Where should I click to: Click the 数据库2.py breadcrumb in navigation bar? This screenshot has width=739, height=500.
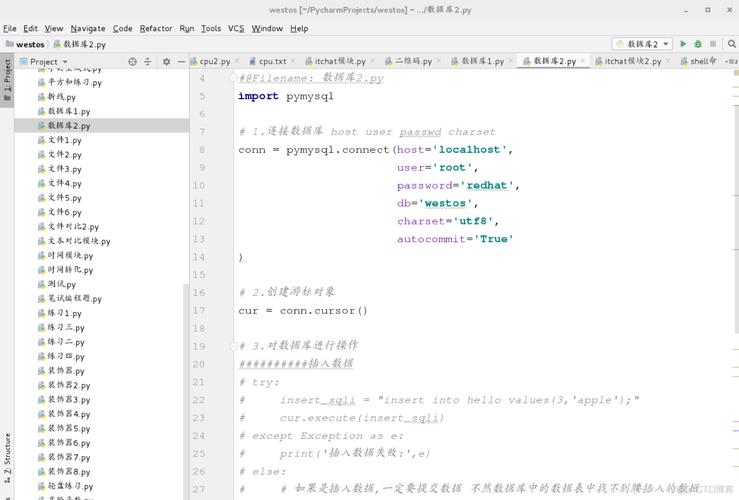(x=80, y=44)
